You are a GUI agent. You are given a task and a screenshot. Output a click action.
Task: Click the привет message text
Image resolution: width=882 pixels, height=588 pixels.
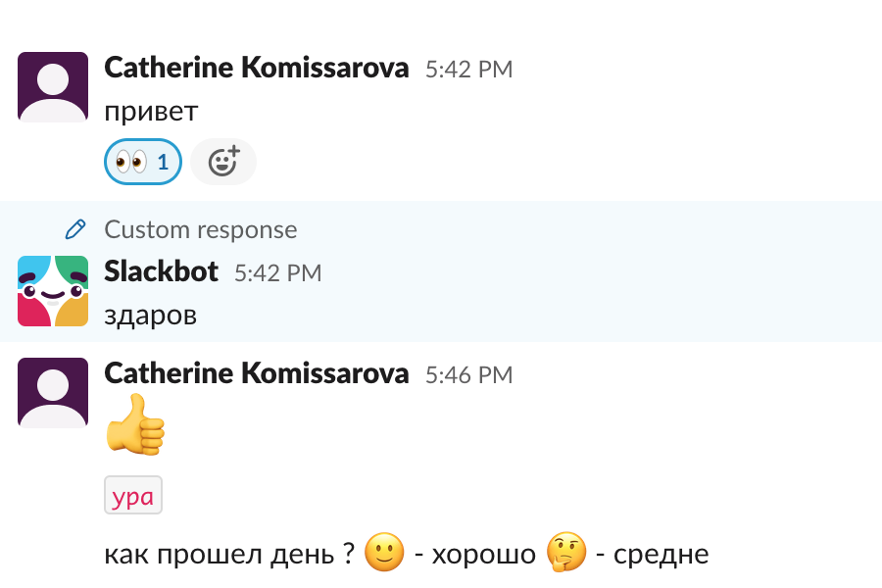click(151, 112)
